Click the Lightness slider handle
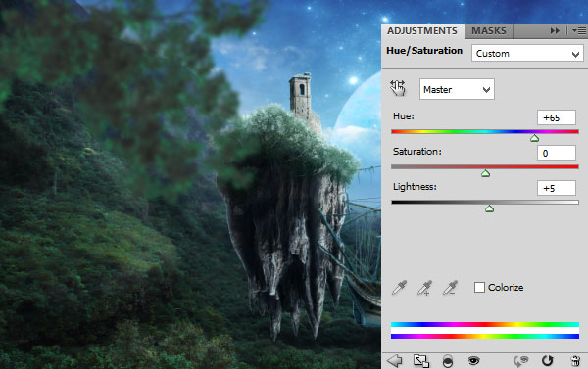 tap(489, 208)
